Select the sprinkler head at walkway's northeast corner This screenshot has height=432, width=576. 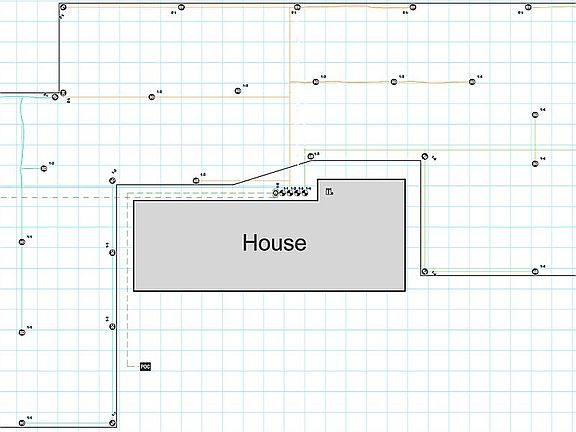pyautogui.click(x=425, y=156)
